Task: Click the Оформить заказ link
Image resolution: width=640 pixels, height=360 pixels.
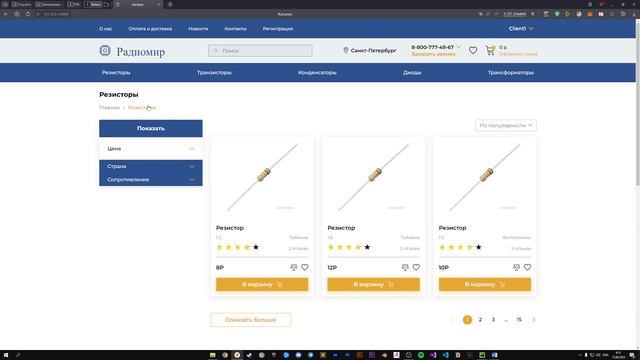Action: click(x=518, y=54)
